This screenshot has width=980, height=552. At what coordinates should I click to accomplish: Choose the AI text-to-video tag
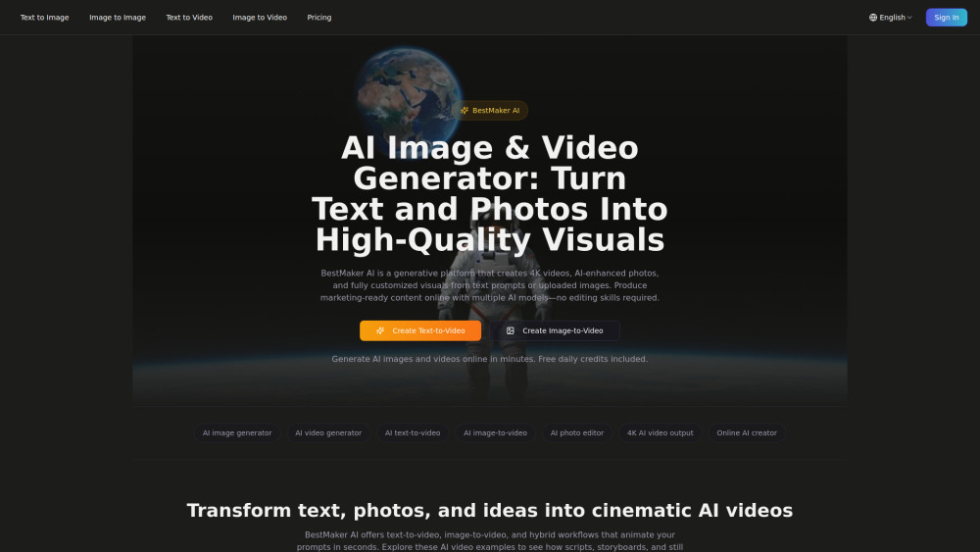coord(413,432)
